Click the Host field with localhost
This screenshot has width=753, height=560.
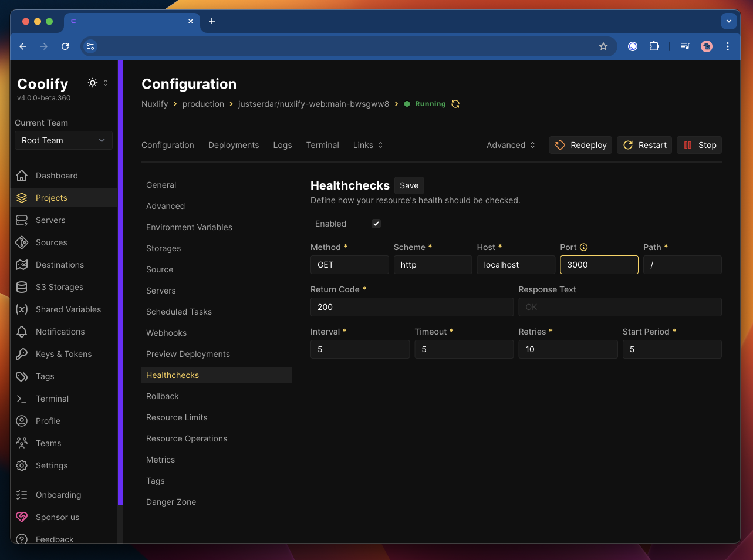pyautogui.click(x=516, y=265)
